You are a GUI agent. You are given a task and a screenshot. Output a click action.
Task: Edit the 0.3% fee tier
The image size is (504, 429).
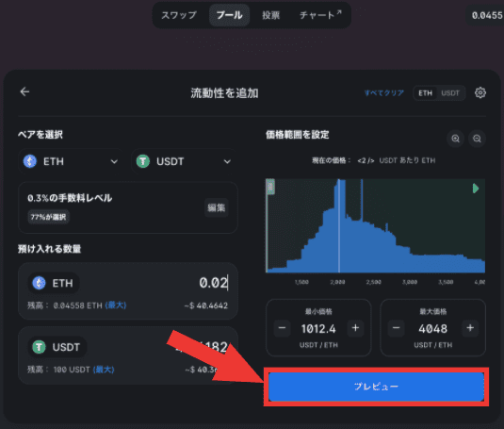[217, 207]
